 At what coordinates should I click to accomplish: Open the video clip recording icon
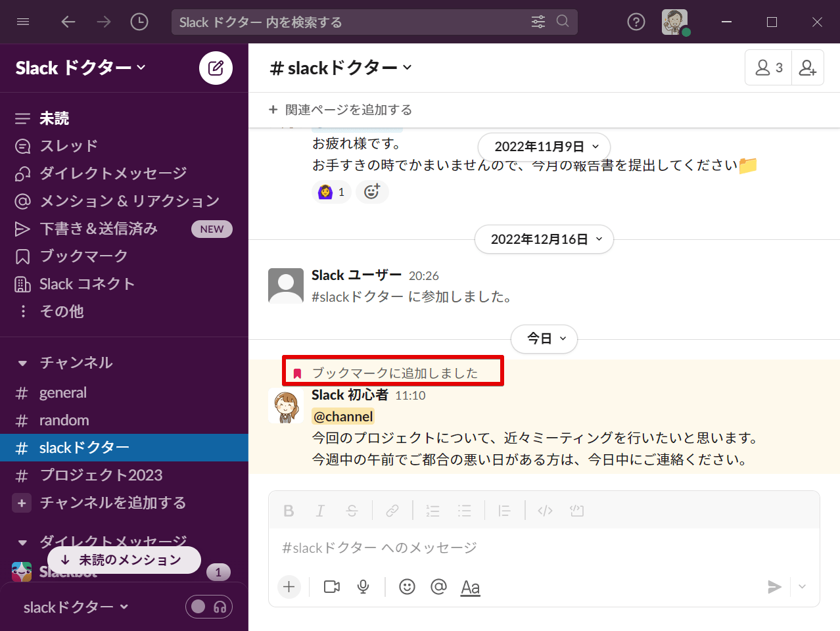[x=331, y=587]
